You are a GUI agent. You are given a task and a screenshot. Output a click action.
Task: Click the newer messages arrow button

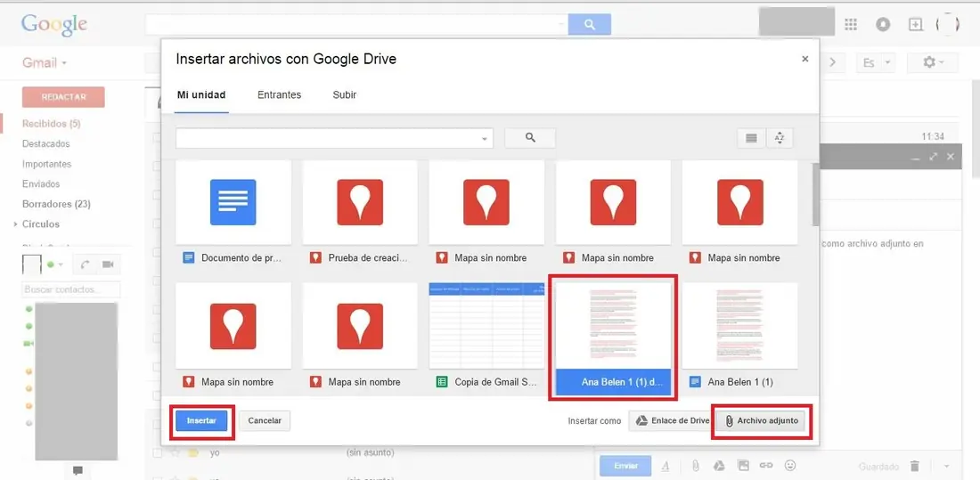(x=832, y=62)
